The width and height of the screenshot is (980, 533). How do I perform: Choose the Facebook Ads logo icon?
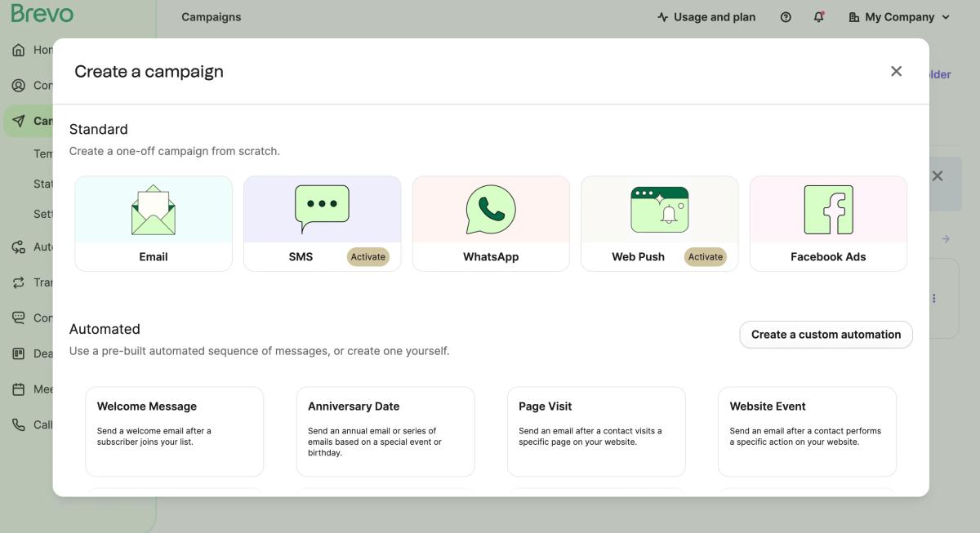point(828,210)
